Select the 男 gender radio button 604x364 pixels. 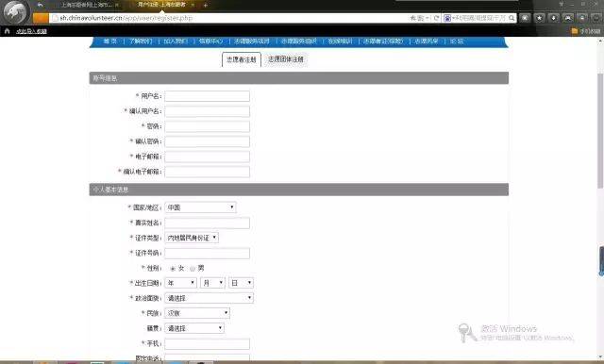pos(193,269)
